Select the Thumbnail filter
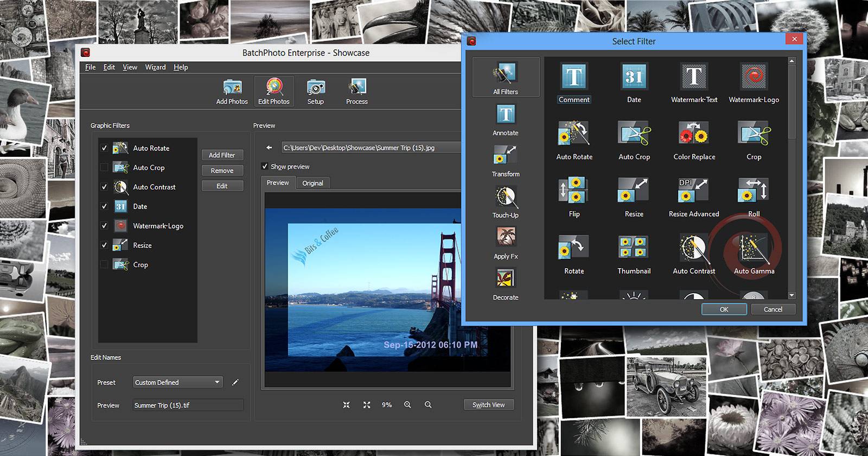This screenshot has height=456, width=868. coord(634,254)
